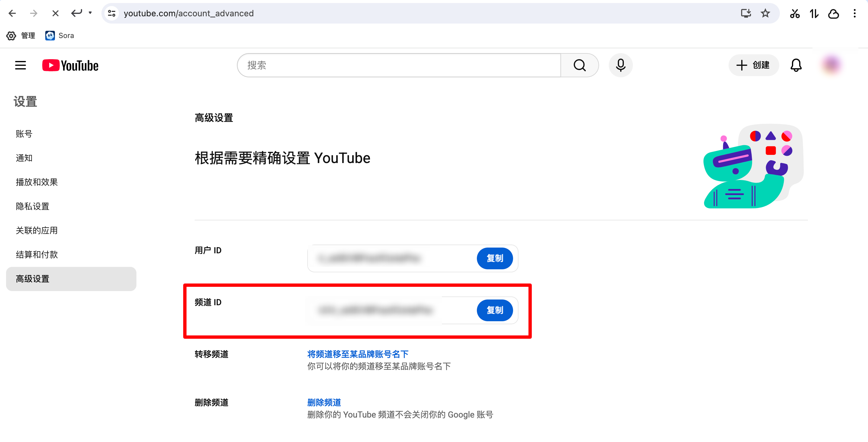Click the install app icon in address bar
868x442 pixels.
pyautogui.click(x=746, y=14)
